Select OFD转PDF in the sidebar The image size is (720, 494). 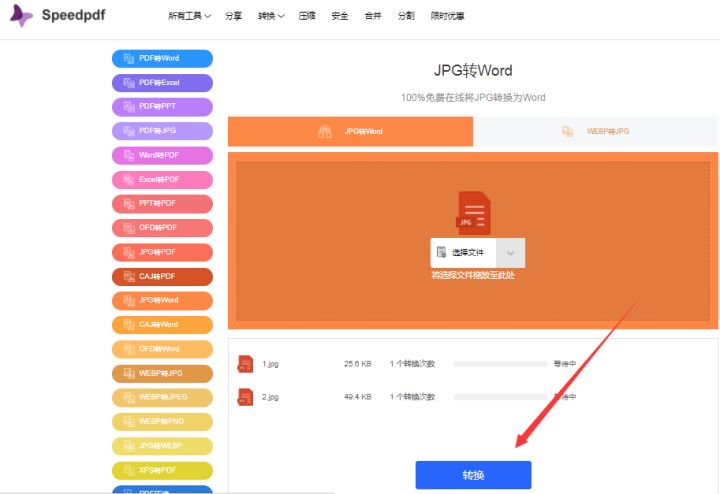click(162, 228)
